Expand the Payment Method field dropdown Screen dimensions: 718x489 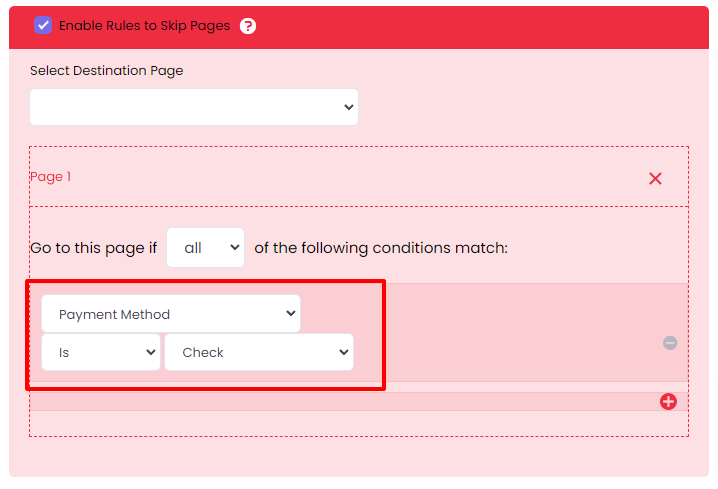(x=170, y=314)
